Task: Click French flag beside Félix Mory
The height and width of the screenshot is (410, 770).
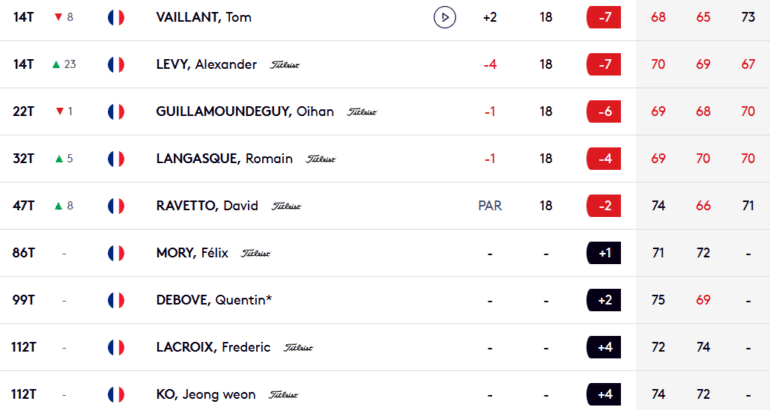Action: pos(116,253)
